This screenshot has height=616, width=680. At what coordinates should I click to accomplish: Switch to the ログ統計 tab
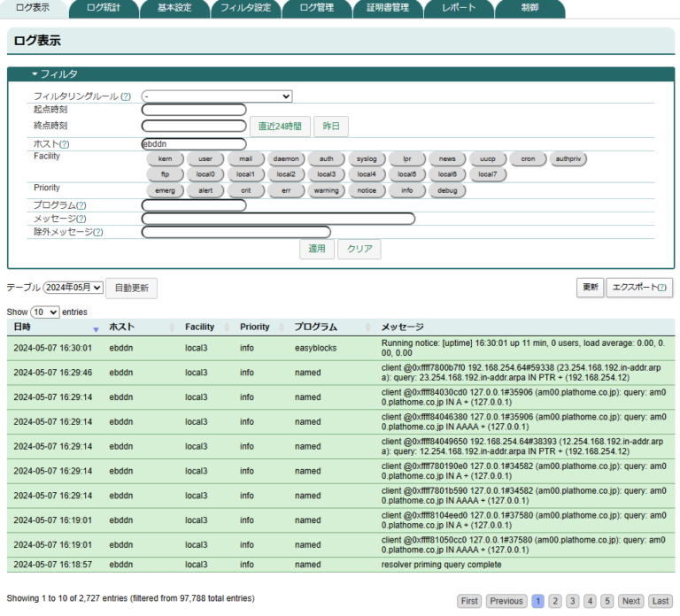tap(104, 9)
